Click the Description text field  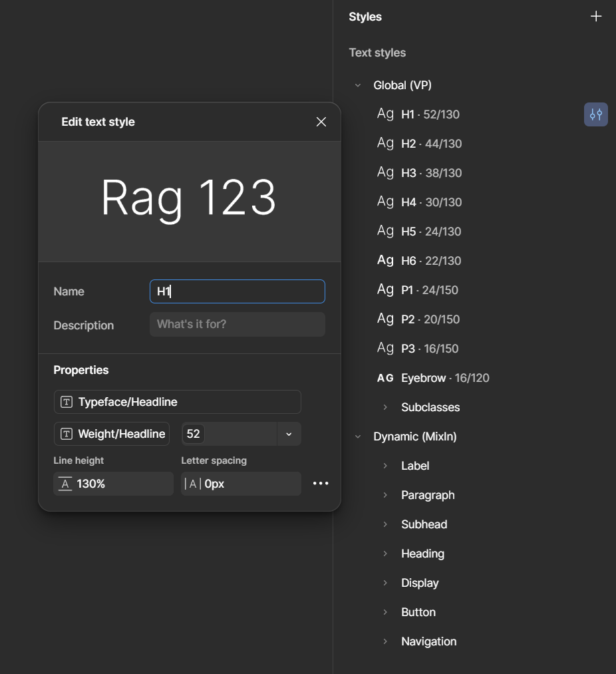[x=237, y=325]
